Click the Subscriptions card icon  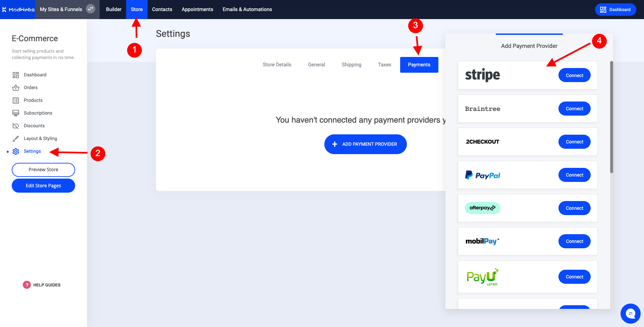pyautogui.click(x=16, y=113)
